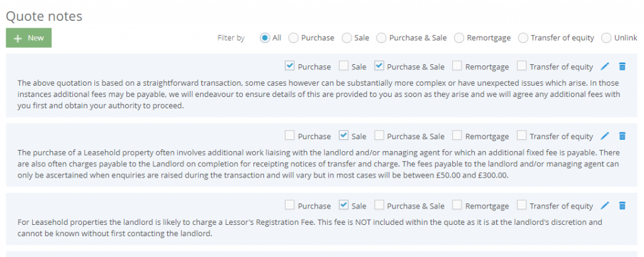The width and height of the screenshot is (644, 257).
Task: Filter notes by Purchase
Action: (293, 38)
